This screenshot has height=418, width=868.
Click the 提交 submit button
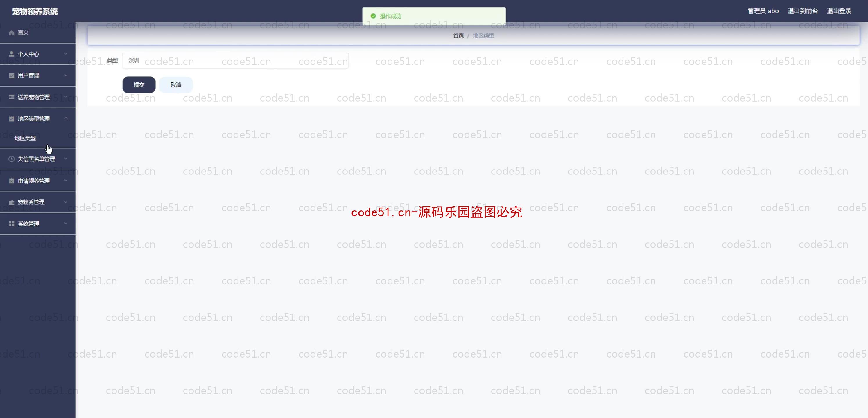click(x=139, y=84)
